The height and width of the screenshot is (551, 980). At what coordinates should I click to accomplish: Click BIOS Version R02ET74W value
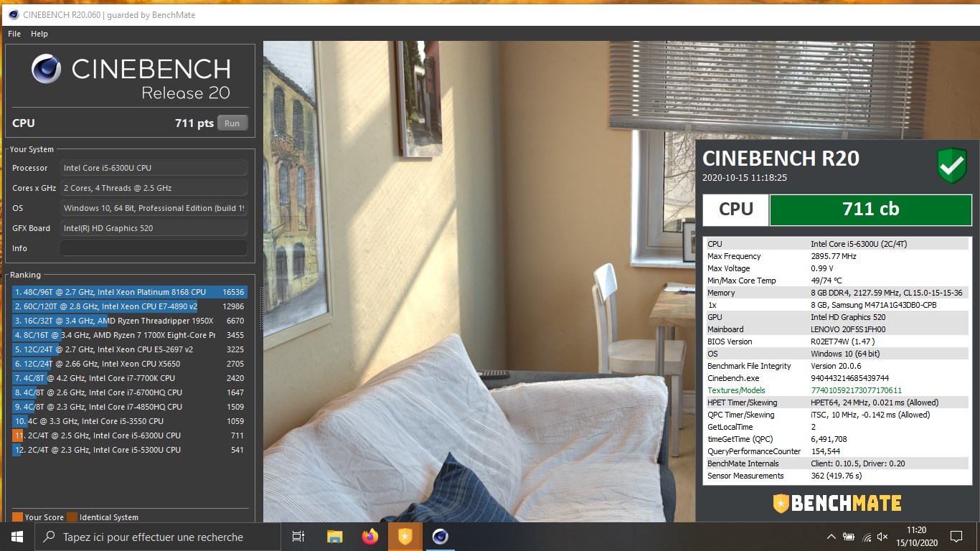click(844, 342)
